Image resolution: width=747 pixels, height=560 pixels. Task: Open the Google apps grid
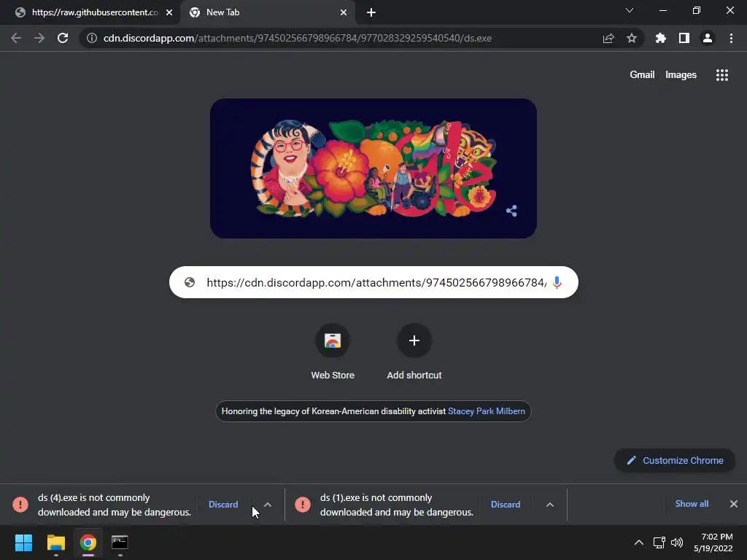(x=722, y=75)
